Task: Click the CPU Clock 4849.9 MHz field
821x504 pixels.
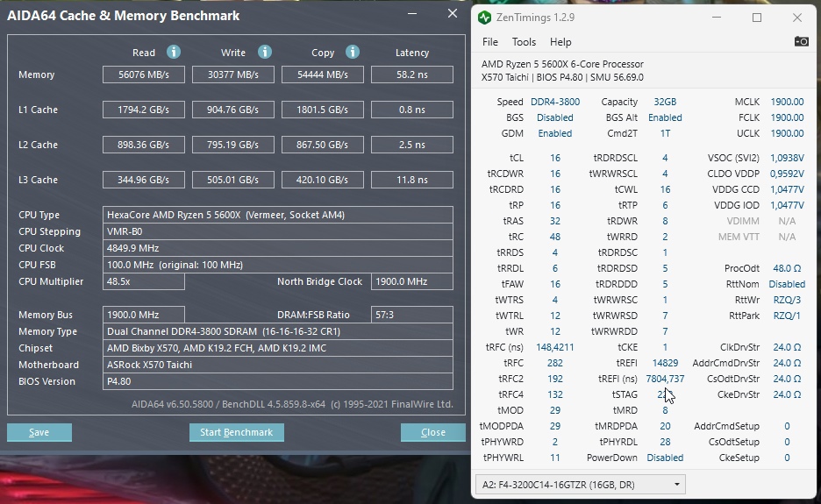Action: [x=278, y=248]
